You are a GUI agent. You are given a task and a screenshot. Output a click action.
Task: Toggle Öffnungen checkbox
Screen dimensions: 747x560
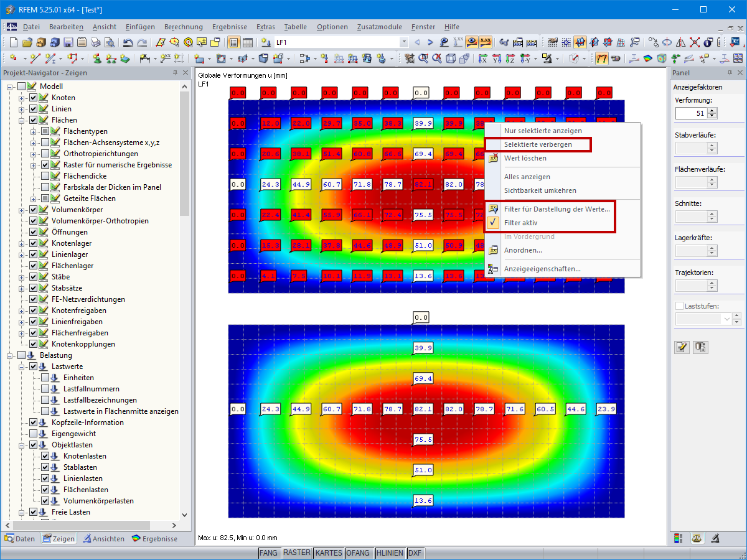pyautogui.click(x=34, y=232)
